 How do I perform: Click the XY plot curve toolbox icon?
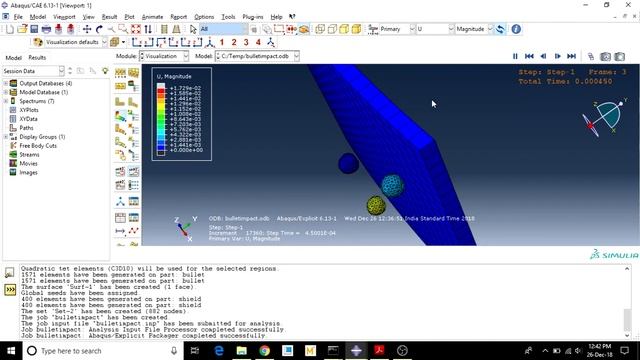tap(133, 231)
